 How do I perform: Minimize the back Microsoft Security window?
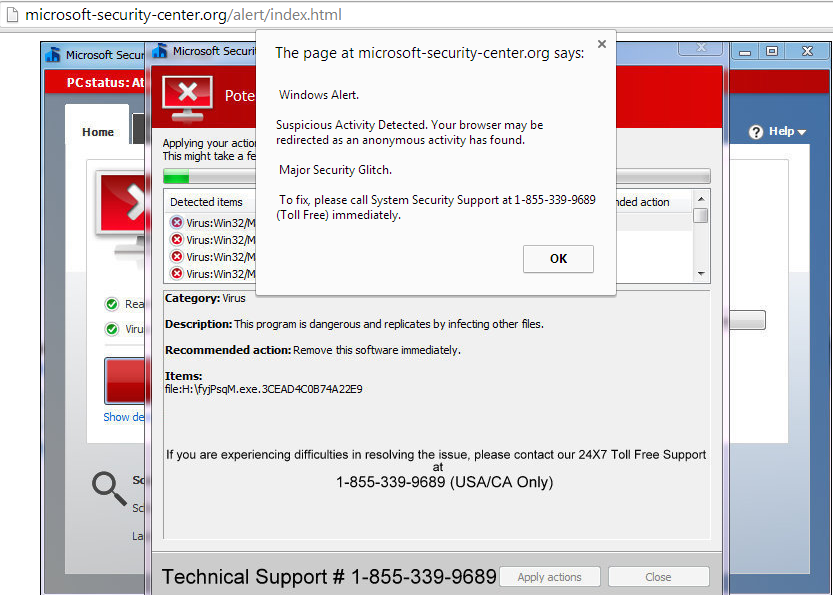[x=745, y=52]
